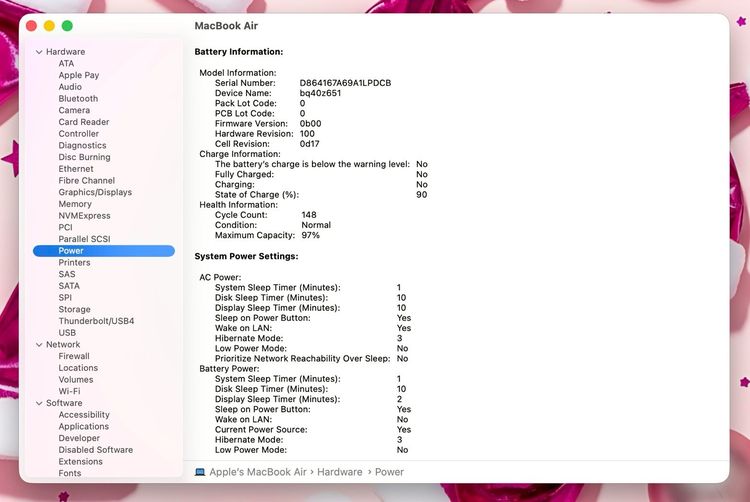Select Audio in the sidebar
The height and width of the screenshot is (502, 750).
point(70,87)
